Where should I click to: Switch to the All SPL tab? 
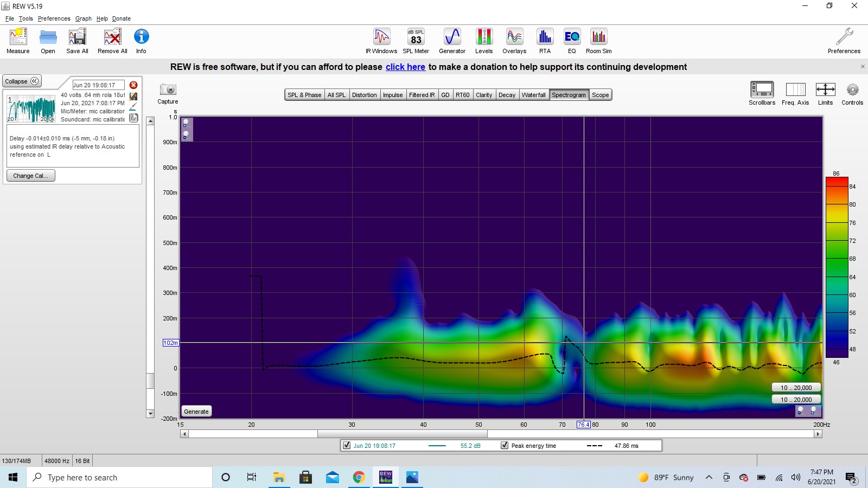[x=336, y=95]
